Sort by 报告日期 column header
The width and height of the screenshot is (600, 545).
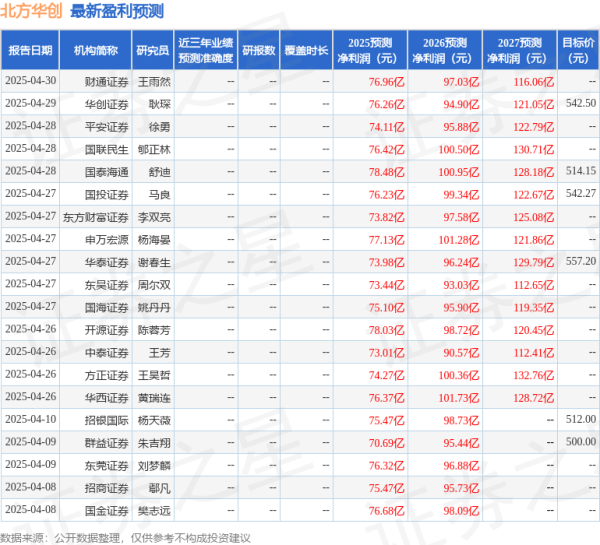[31, 49]
